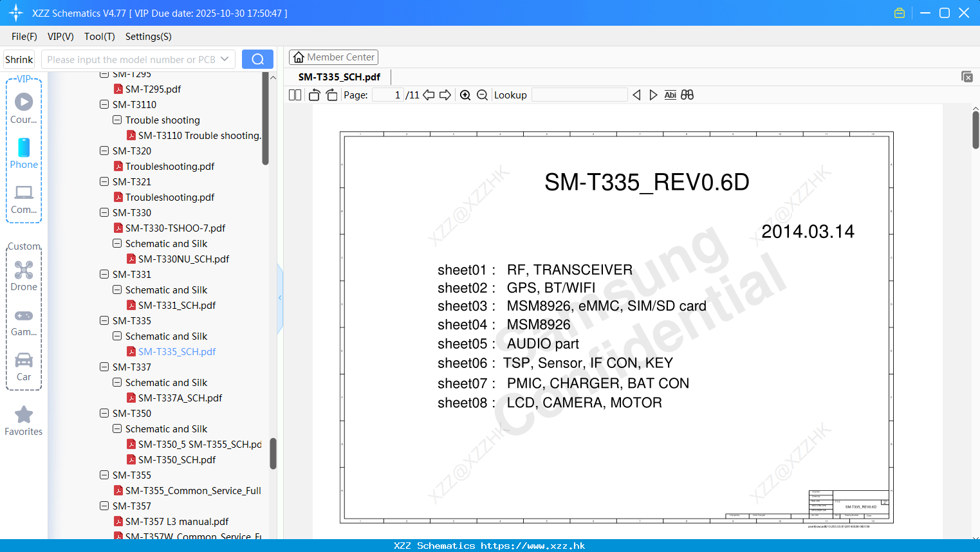Zoom out of the schematic

tap(482, 95)
